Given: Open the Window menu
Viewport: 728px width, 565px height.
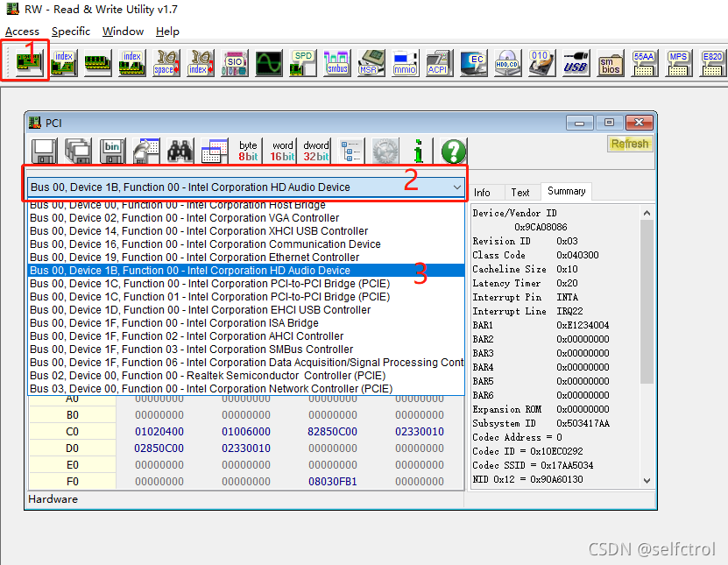Looking at the screenshot, I should point(123,32).
